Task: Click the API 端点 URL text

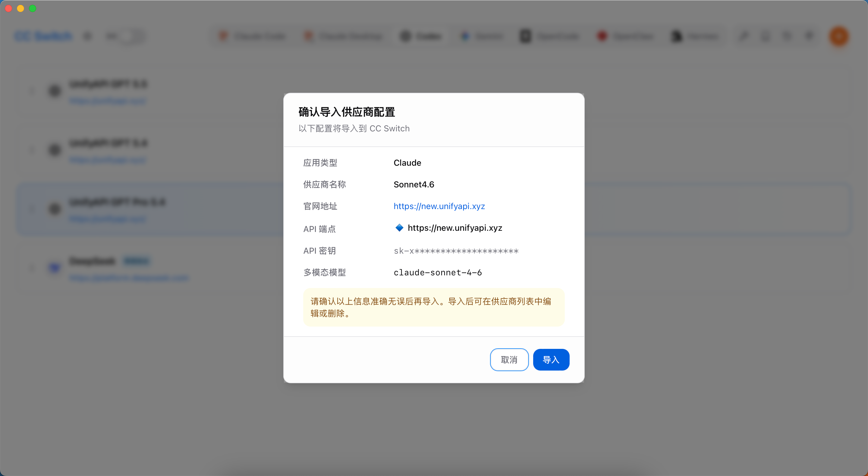Action: point(455,228)
